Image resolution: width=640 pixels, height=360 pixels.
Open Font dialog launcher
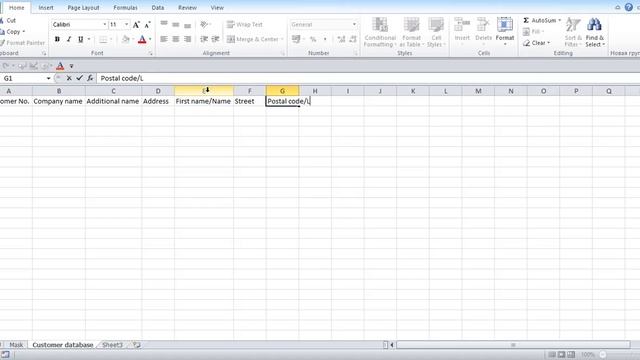(x=151, y=53)
